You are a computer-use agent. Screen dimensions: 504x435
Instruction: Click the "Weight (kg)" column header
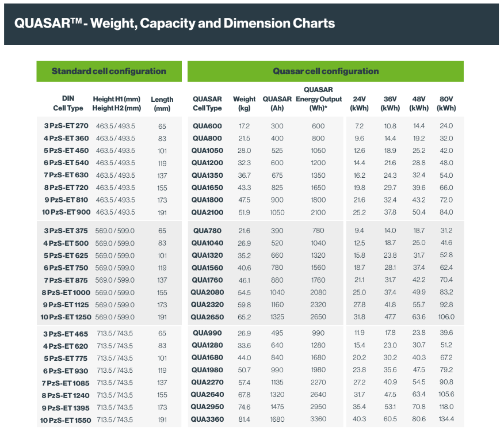click(245, 104)
